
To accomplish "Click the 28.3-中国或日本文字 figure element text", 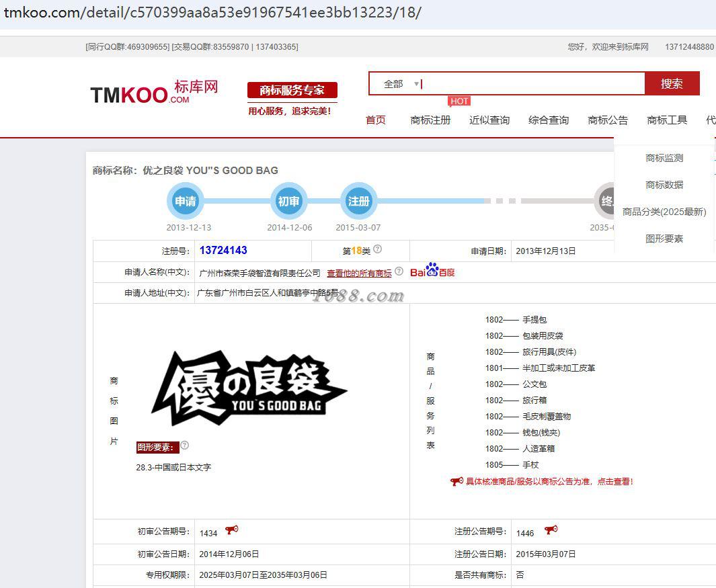I will point(173,468).
